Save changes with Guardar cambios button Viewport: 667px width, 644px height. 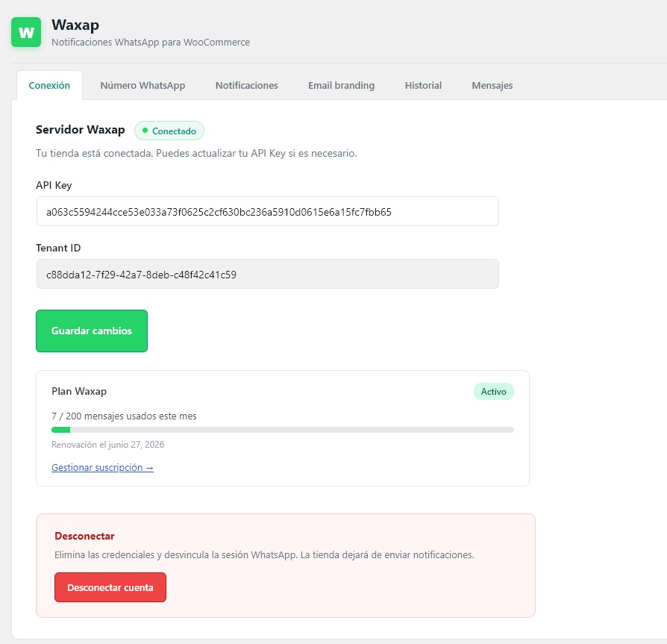[x=92, y=331]
